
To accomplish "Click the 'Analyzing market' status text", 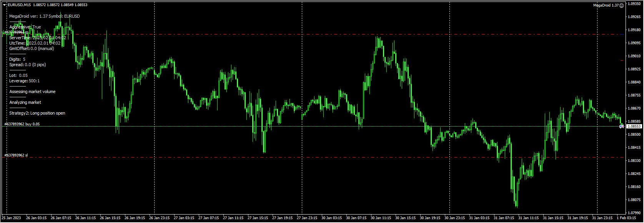I will coord(25,102).
